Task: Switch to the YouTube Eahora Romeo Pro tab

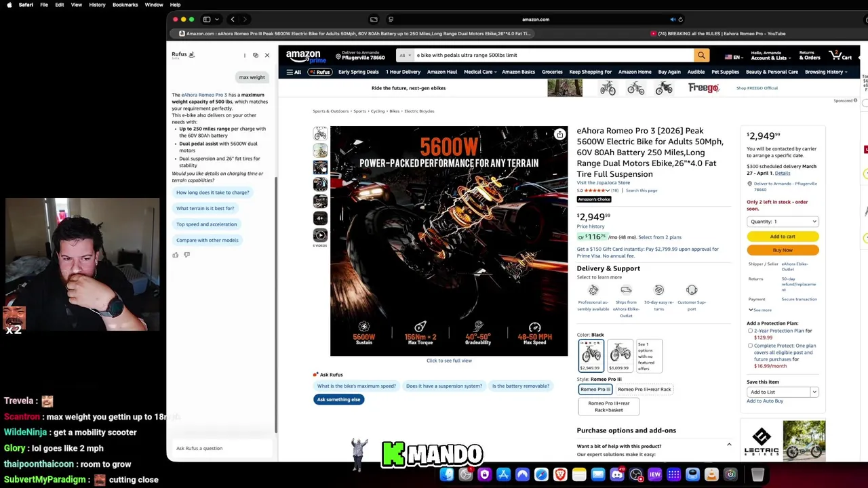Action: (x=717, y=33)
